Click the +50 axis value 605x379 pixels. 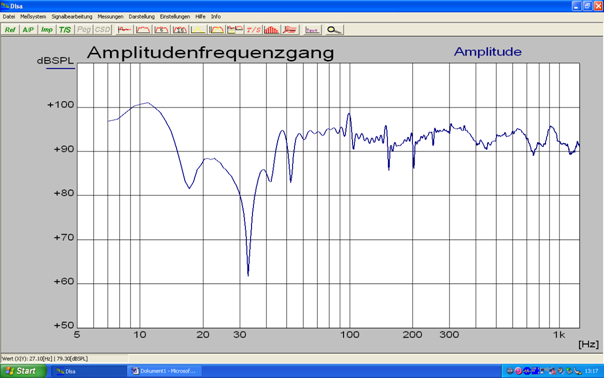pos(64,325)
